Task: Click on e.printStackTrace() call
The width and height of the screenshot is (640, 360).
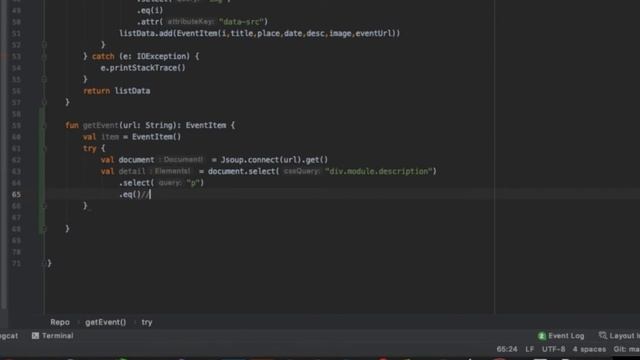Action: 143,68
